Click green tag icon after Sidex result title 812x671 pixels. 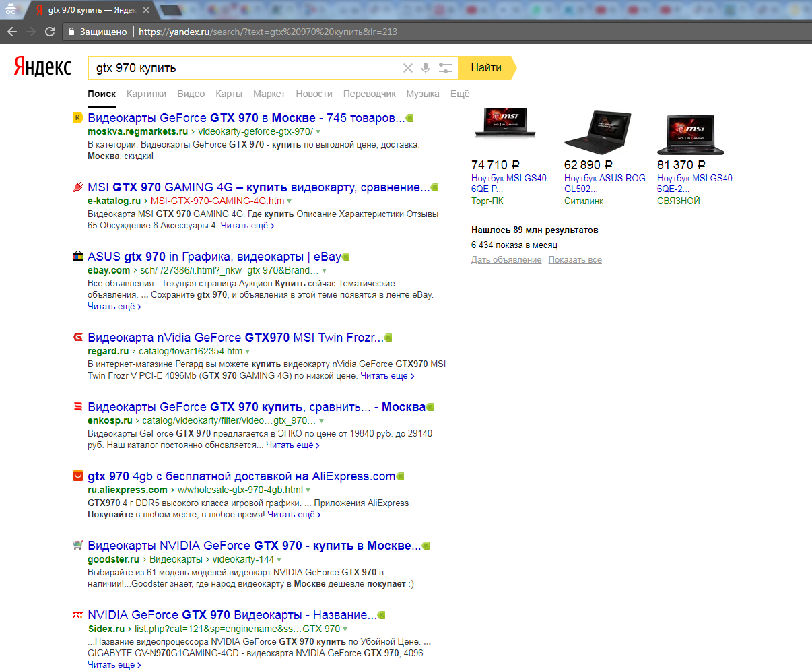click(x=381, y=615)
